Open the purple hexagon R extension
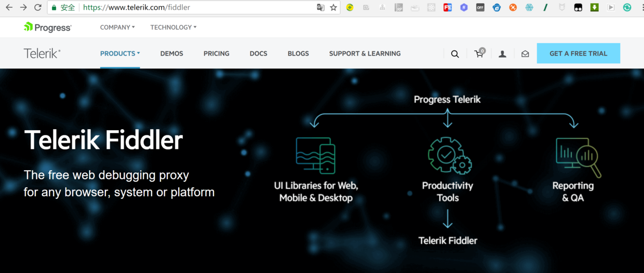644x273 pixels. 464,7
